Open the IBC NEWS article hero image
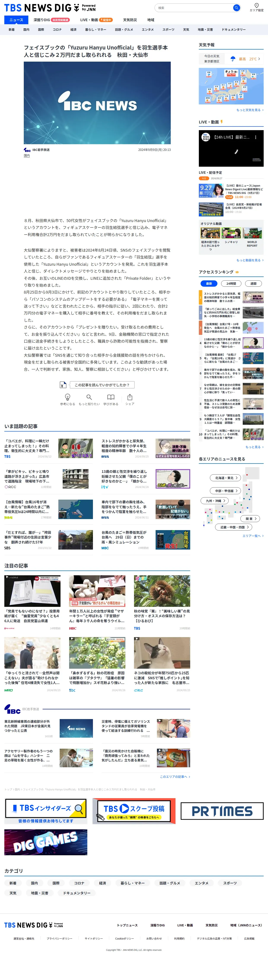The height and width of the screenshot is (980, 268). click(x=97, y=103)
